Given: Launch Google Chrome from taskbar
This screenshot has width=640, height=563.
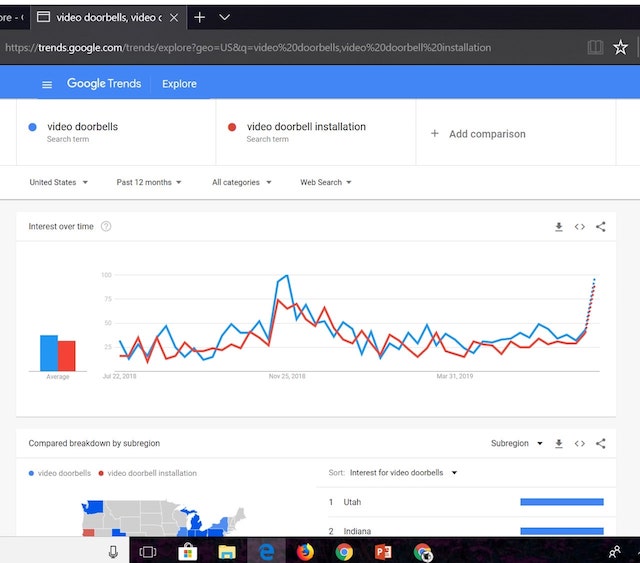Looking at the screenshot, I should 344,552.
